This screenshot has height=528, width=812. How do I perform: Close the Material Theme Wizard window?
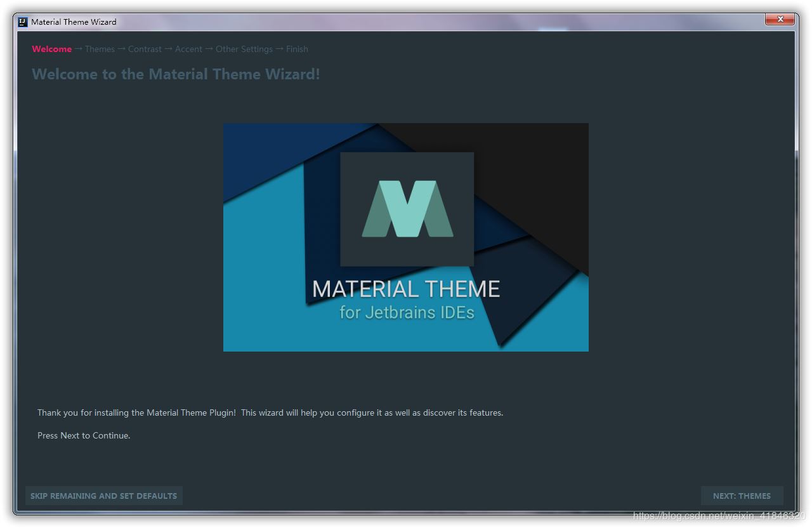coord(780,19)
